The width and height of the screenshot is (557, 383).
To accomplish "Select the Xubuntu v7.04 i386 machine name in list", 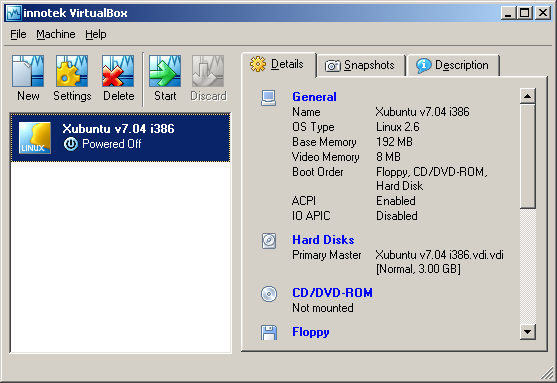I will [118, 129].
